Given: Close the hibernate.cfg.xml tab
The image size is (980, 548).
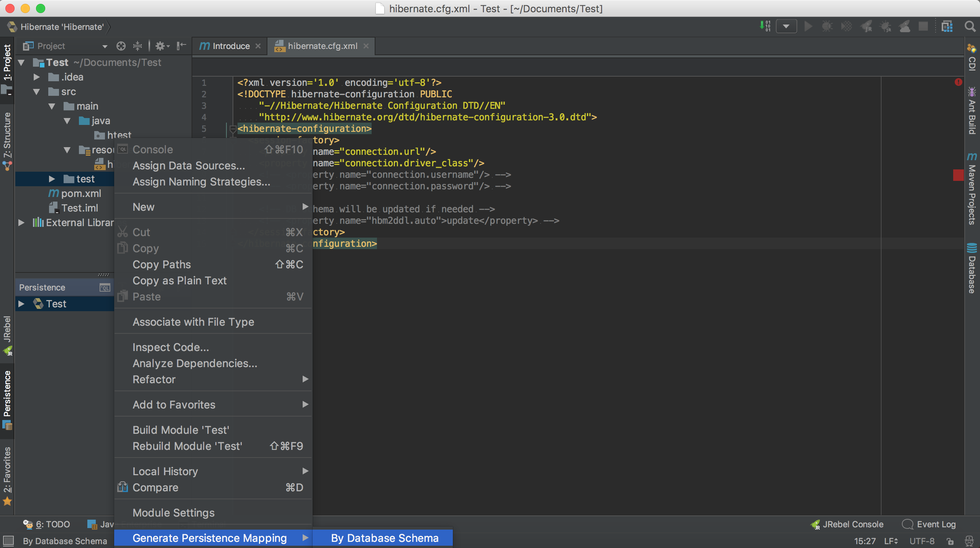Looking at the screenshot, I should pos(366,46).
